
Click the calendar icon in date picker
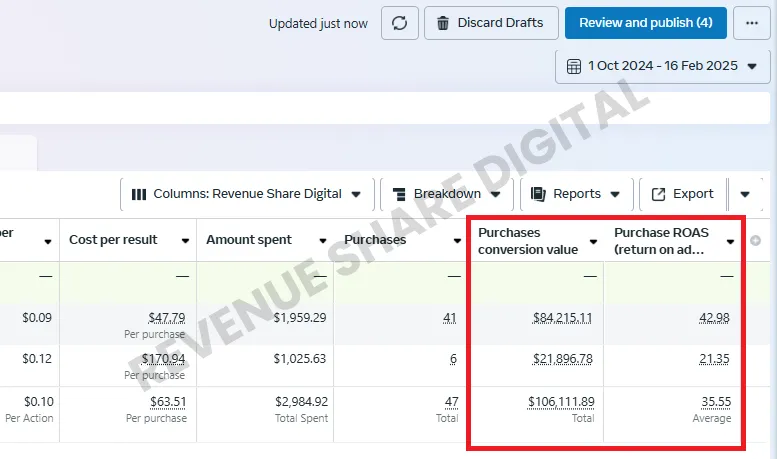click(573, 66)
